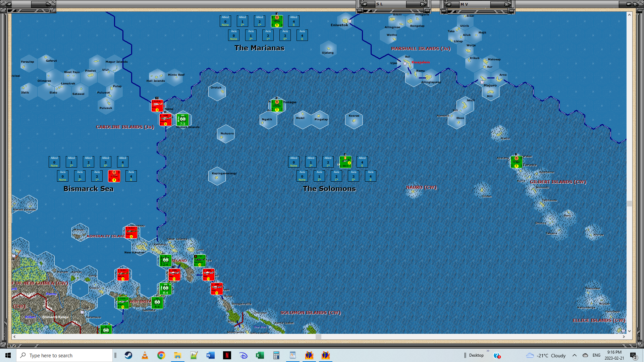Click Bismarck Sea Allied 2 sea box

click(x=89, y=162)
